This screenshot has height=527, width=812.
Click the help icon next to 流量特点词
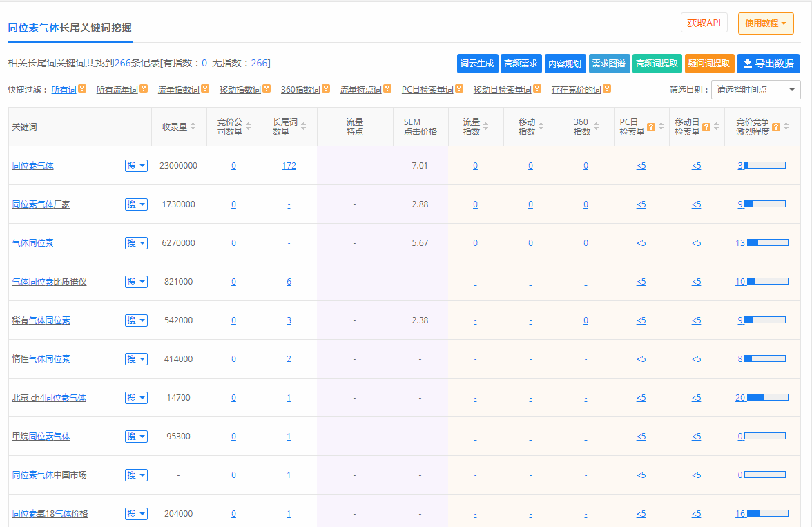(386, 89)
